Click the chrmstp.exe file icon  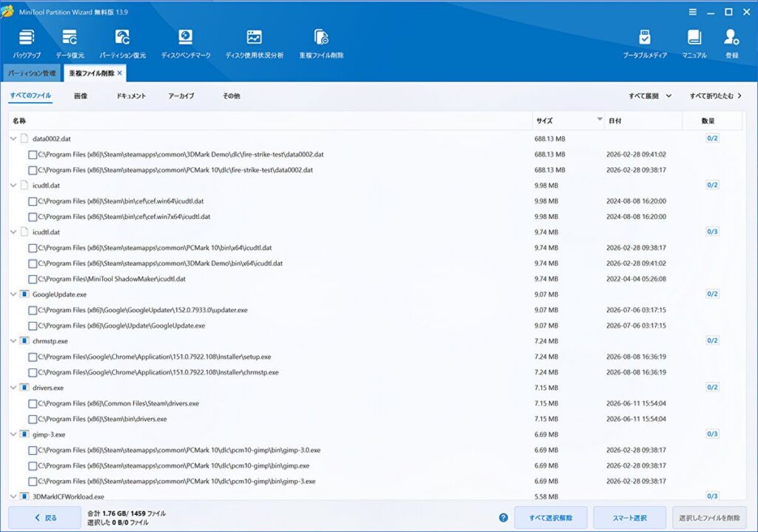(x=24, y=341)
